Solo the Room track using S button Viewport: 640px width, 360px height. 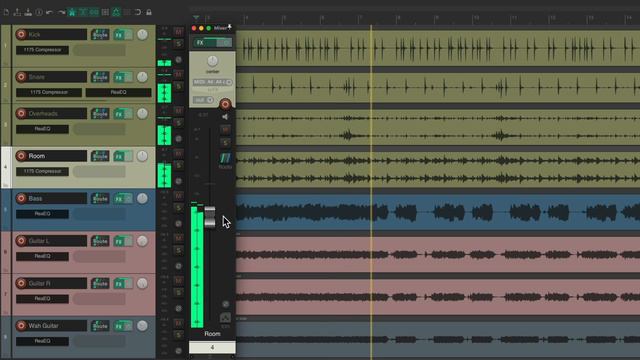178,165
